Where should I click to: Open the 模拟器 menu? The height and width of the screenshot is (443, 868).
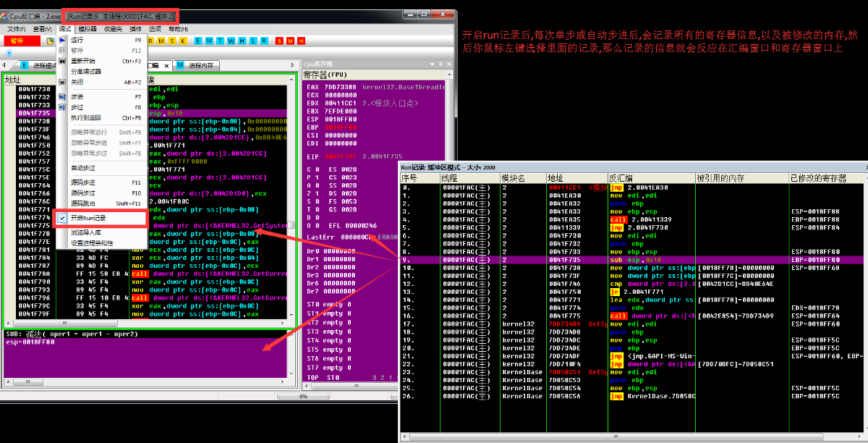[88, 29]
